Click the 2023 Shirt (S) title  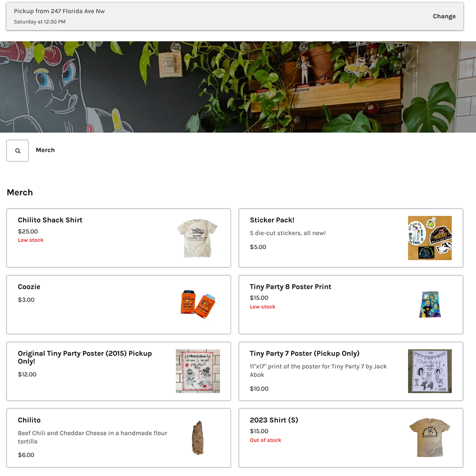pos(273,420)
